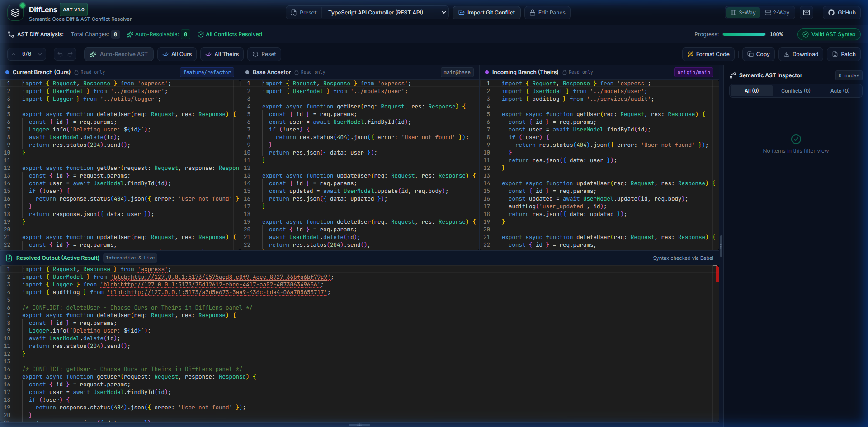Image resolution: width=868 pixels, height=427 pixels.
Task: Click the GitHub button
Action: tap(842, 13)
